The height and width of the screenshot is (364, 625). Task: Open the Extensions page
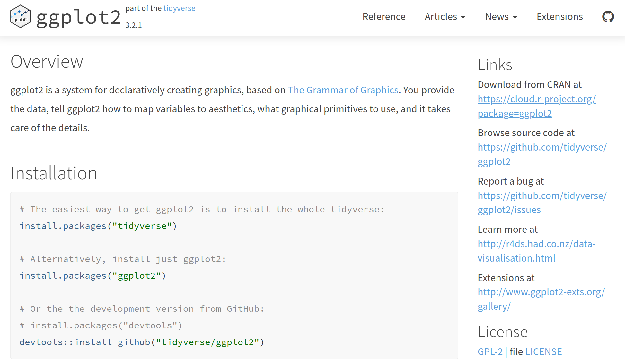click(x=559, y=16)
